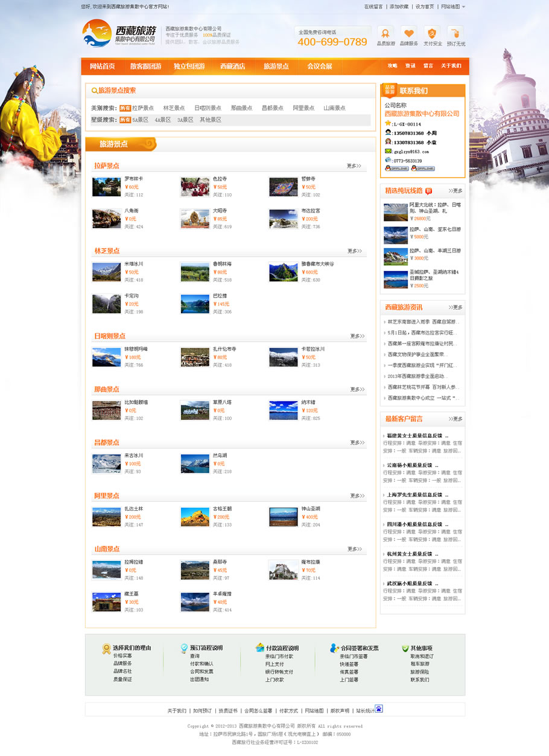Viewport: 549px width, 756px height.
Task: Click the 品牌服务 heart icon
Action: pos(408,33)
